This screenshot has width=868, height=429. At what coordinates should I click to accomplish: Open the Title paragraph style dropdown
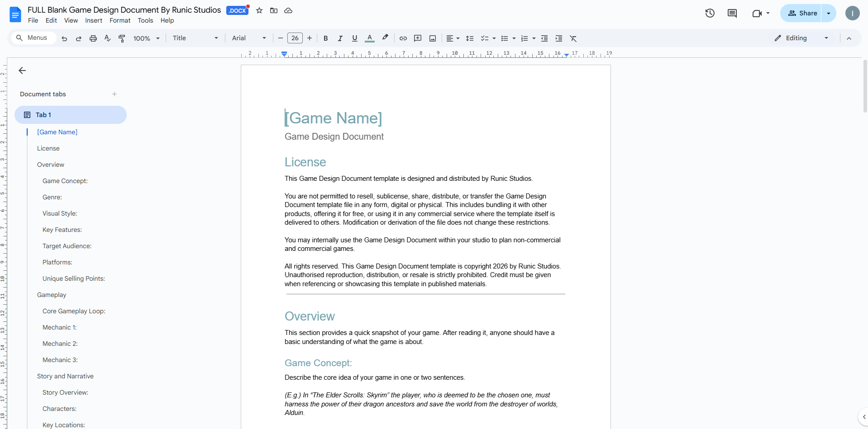[195, 38]
